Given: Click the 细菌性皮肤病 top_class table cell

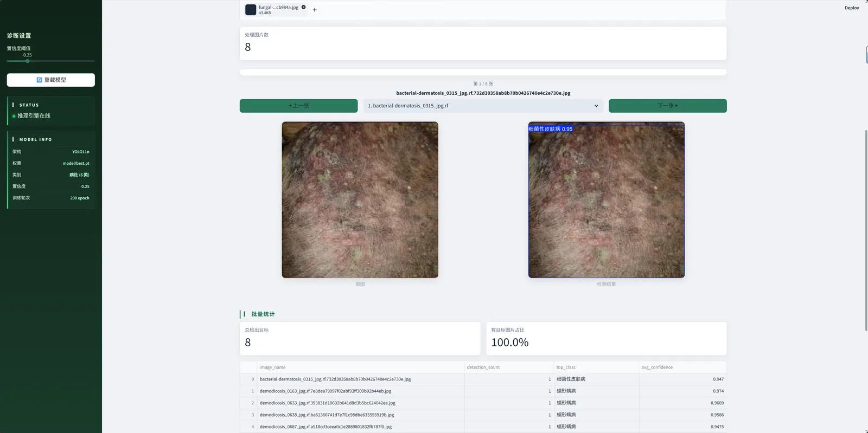Looking at the screenshot, I should pos(596,379).
